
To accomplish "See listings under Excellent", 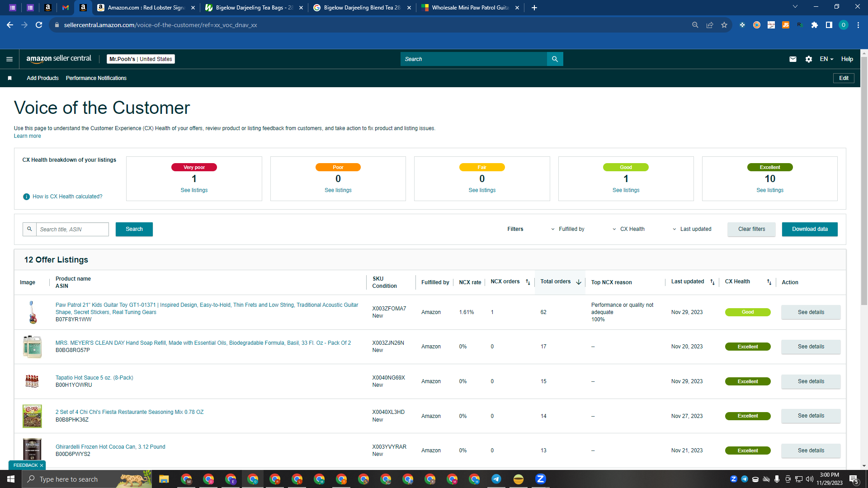I will pyautogui.click(x=770, y=190).
